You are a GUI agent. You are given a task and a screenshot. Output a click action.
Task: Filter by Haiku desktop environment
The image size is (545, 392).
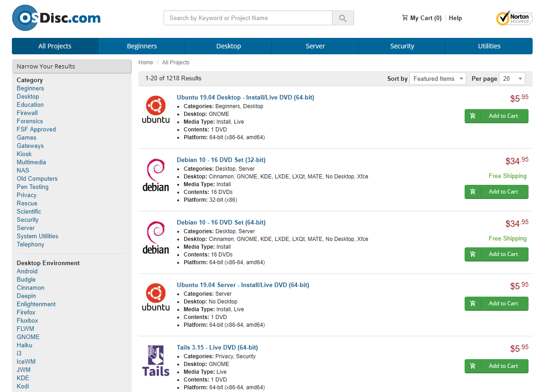coord(24,345)
